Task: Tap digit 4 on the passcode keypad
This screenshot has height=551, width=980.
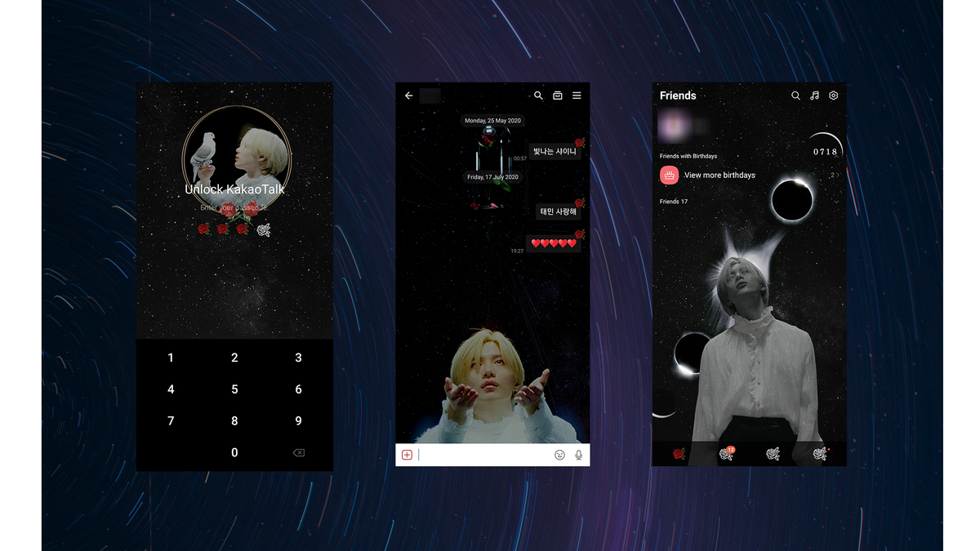Action: 171,389
